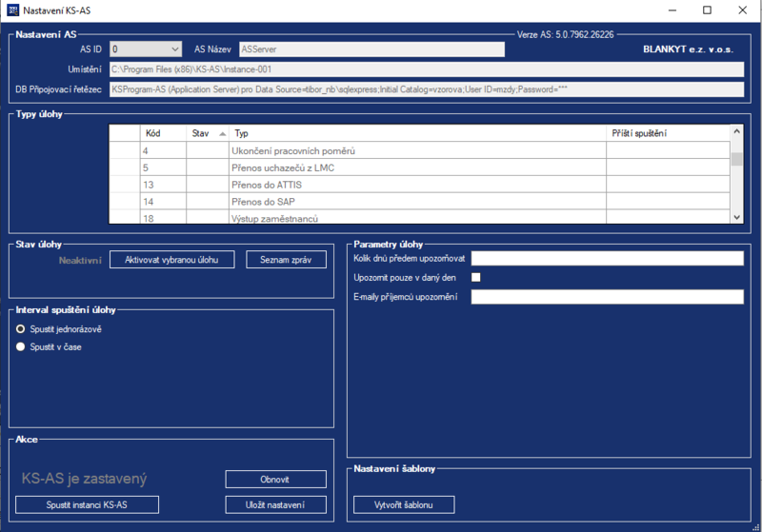Click the Typ column header
Image resolution: width=762 pixels, height=532 pixels.
417,133
